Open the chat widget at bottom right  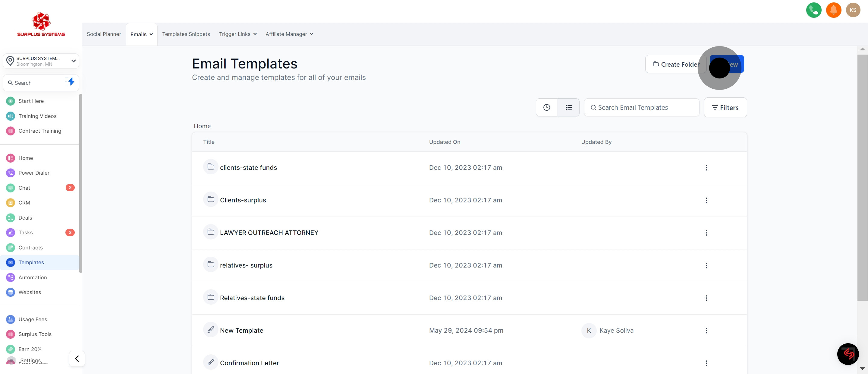(848, 354)
